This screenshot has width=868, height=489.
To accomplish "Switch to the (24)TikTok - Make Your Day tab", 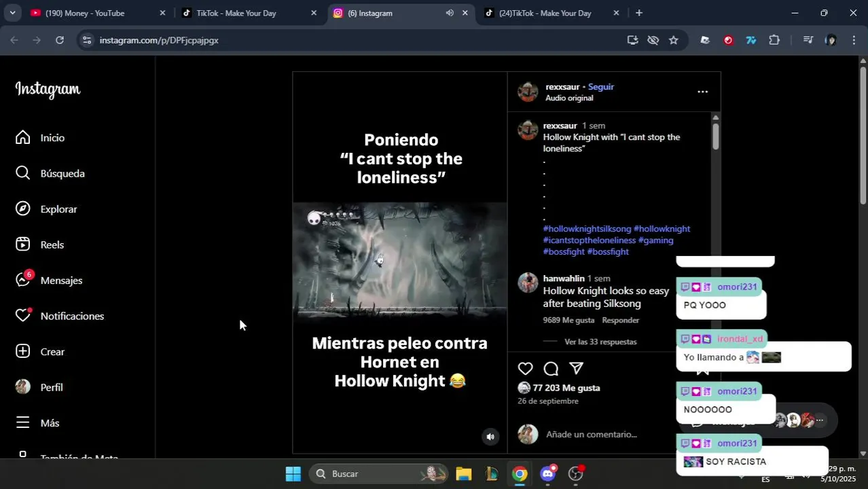I will [545, 13].
